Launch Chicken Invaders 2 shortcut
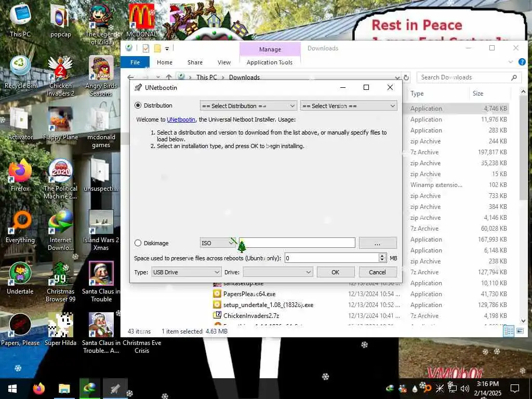 pyautogui.click(x=60, y=75)
